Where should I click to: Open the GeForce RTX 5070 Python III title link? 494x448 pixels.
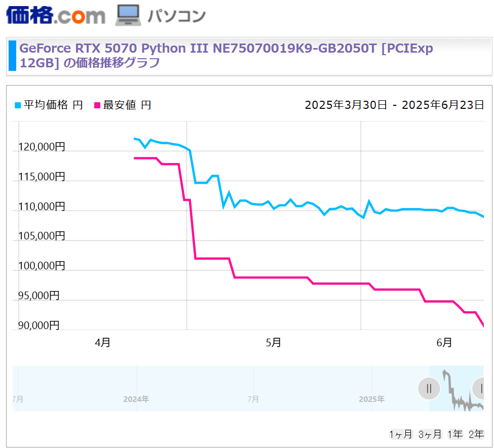click(x=226, y=55)
